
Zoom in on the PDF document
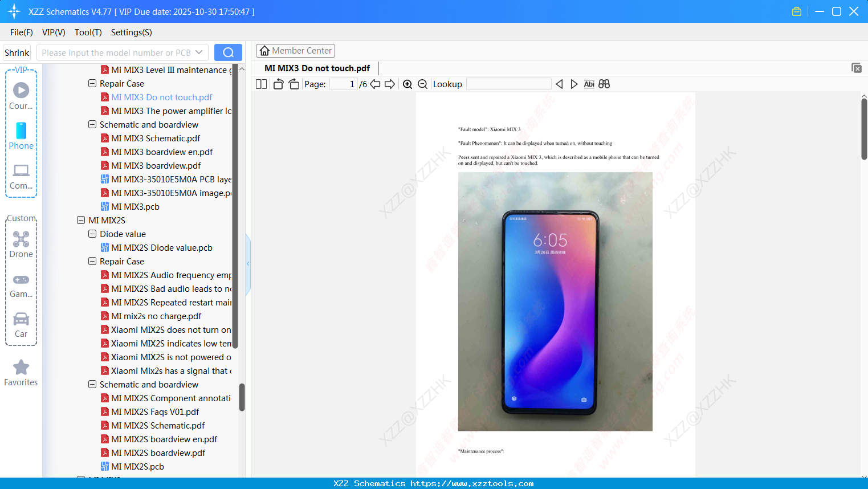[407, 84]
